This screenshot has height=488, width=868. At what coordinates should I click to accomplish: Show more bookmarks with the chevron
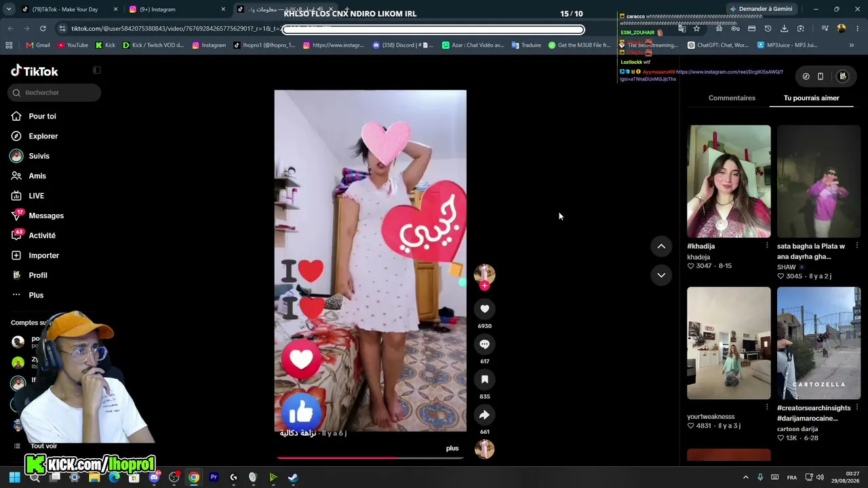point(852,45)
